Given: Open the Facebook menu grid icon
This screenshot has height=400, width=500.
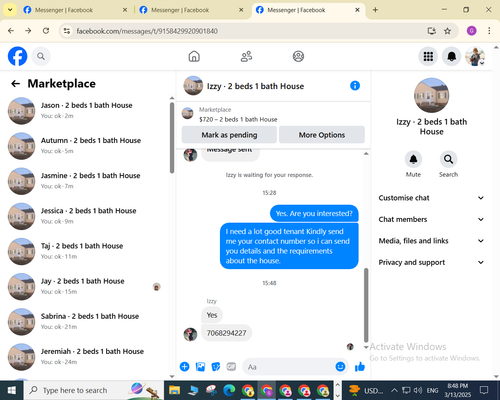Looking at the screenshot, I should 428,56.
